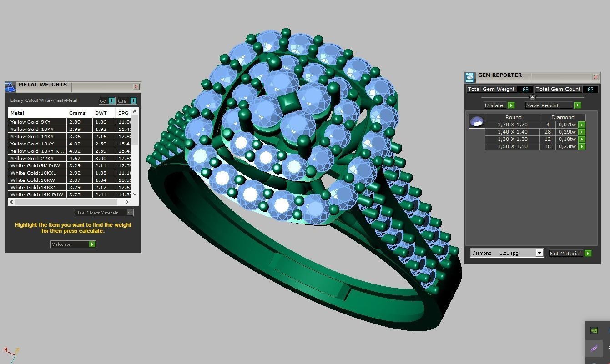This screenshot has height=364, width=610.
Task: Click green arrow for the 1,50 X 1,50 row
Action: (581, 146)
